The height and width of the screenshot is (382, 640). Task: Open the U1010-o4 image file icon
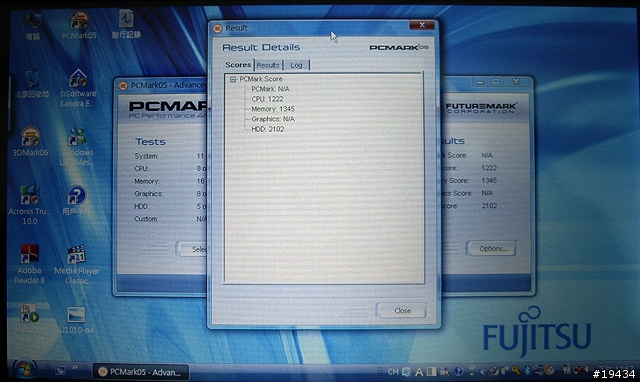76,320
